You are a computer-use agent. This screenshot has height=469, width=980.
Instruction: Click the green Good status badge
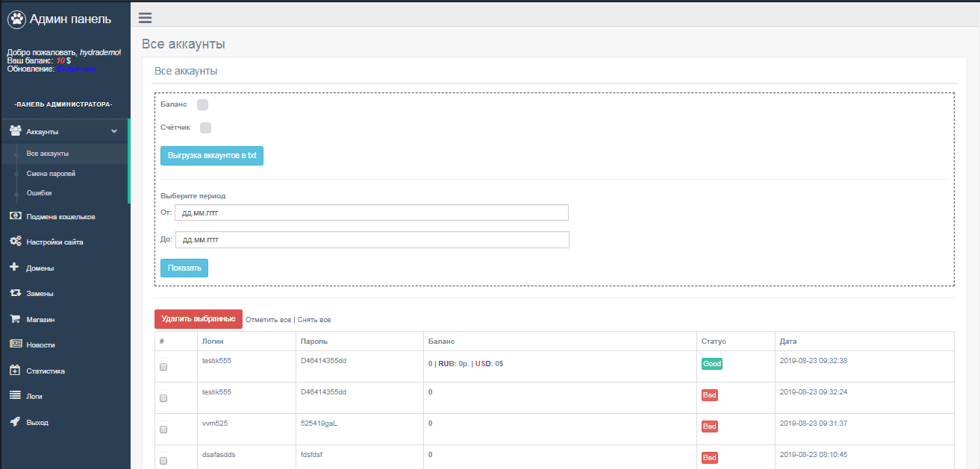tap(711, 364)
